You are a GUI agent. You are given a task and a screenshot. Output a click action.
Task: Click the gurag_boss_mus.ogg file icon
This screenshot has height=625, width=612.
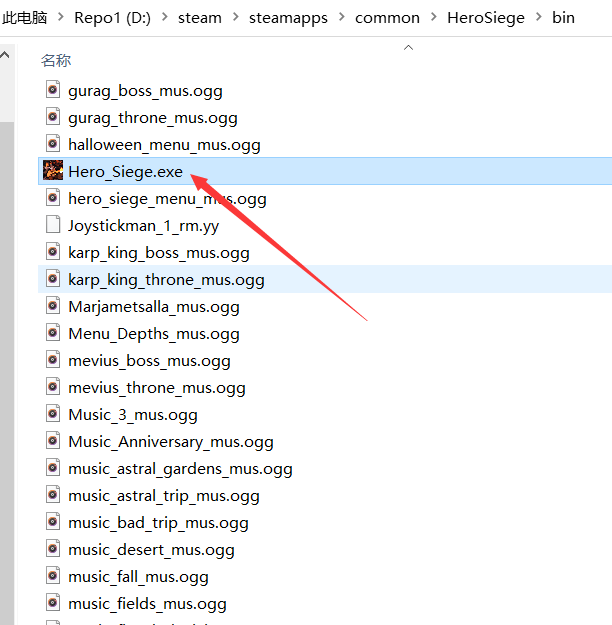click(53, 90)
